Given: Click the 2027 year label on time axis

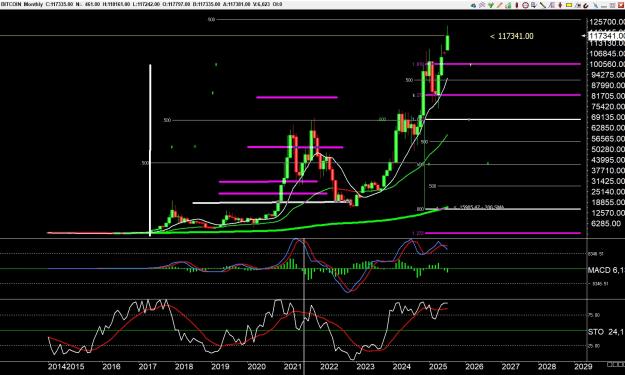Looking at the screenshot, I should click(510, 367).
